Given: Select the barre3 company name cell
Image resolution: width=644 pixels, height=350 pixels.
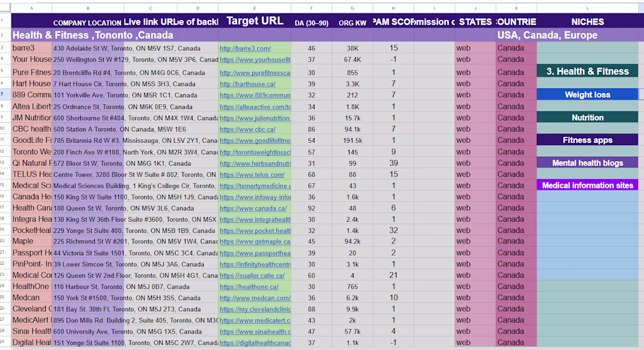Looking at the screenshot, I should coord(32,48).
